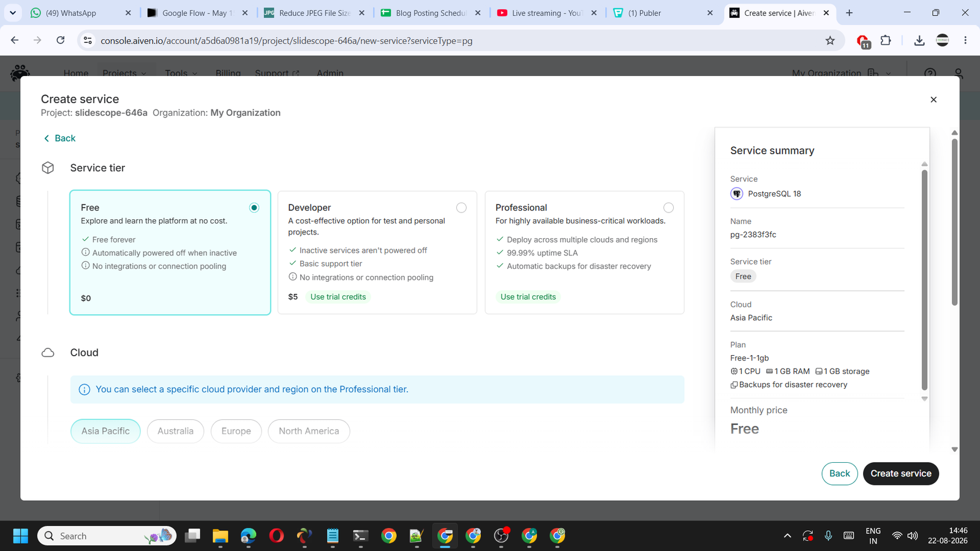Select the Developer service tier radio button
980x551 pixels.
(x=461, y=208)
